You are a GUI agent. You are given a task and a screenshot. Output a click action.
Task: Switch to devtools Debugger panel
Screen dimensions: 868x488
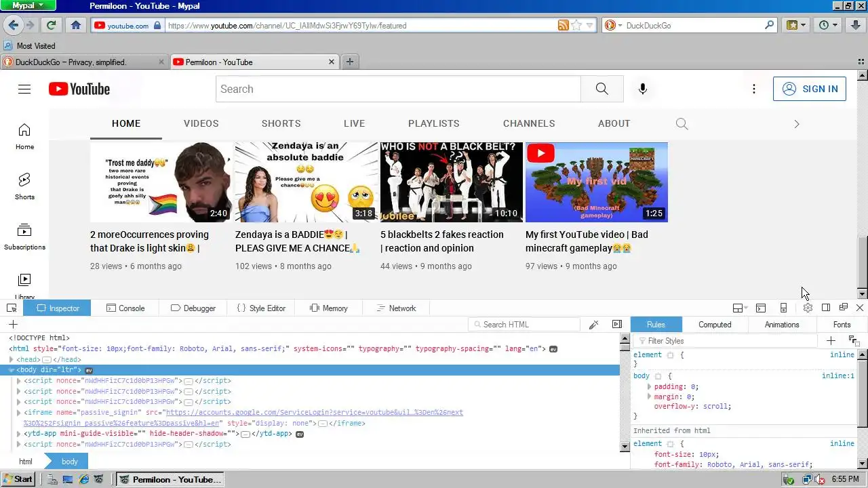pos(193,308)
